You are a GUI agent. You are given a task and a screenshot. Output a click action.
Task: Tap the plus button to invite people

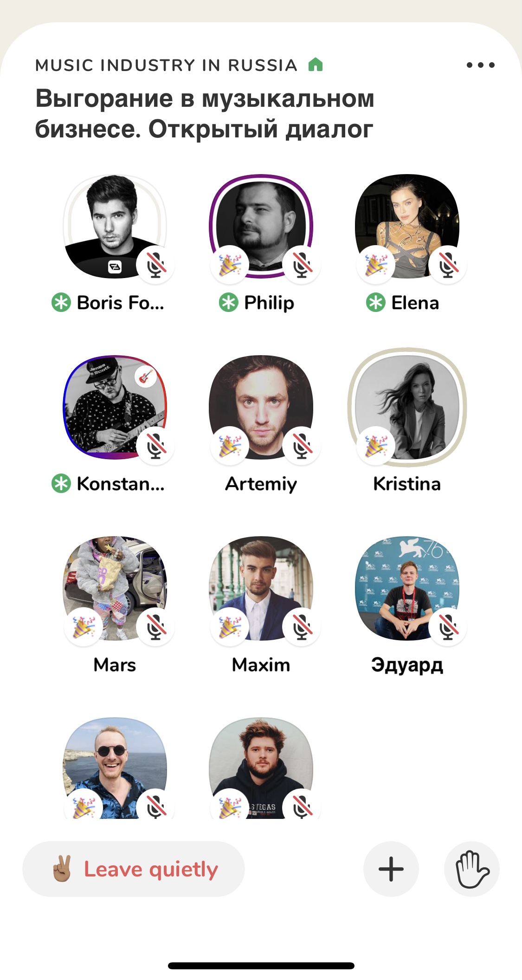pyautogui.click(x=391, y=869)
